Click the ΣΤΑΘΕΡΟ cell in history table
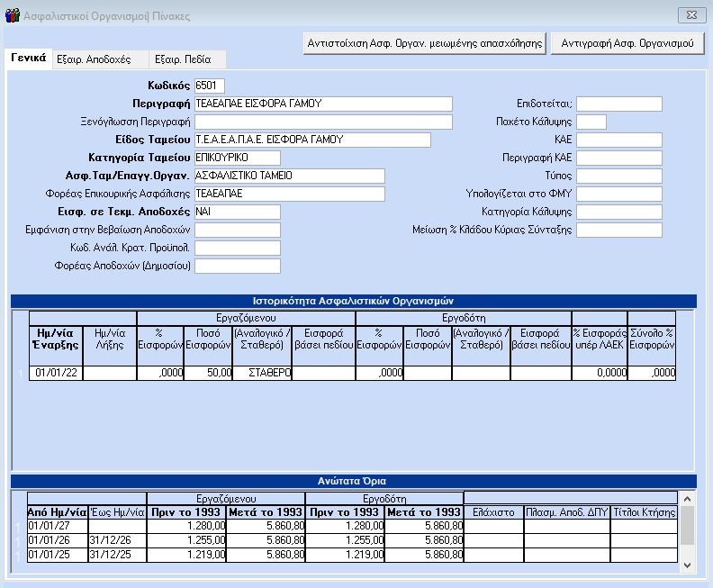Viewport: 713px width, 588px height. [262, 373]
